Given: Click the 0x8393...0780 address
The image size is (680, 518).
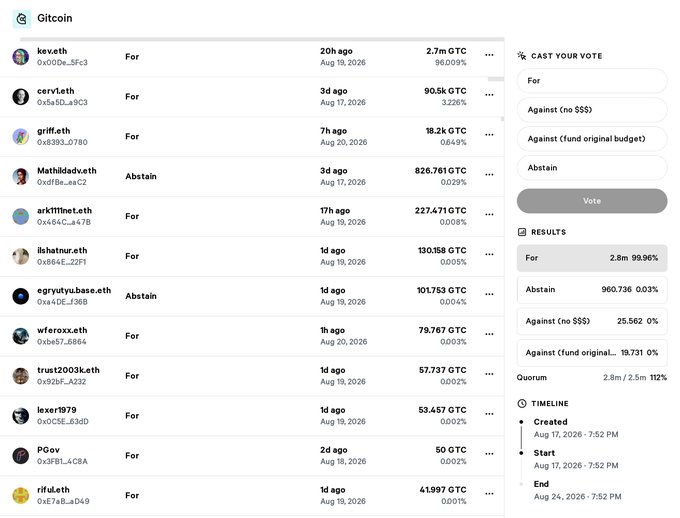Looking at the screenshot, I should (x=62, y=142).
